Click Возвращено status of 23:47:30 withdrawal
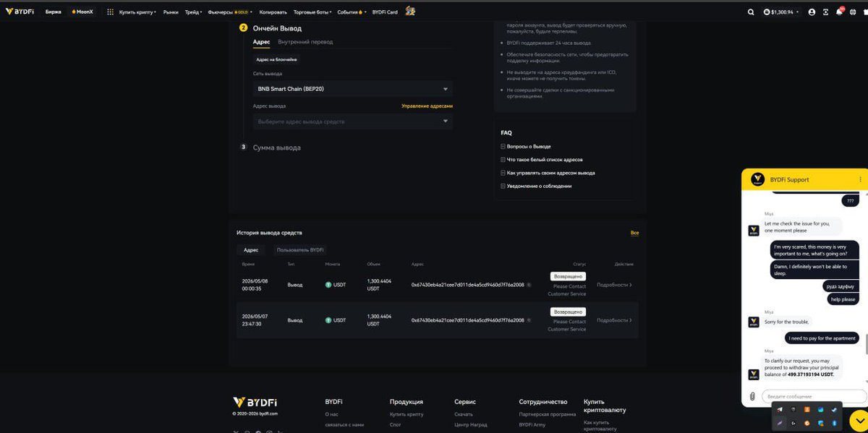This screenshot has height=433, width=868. [569, 312]
